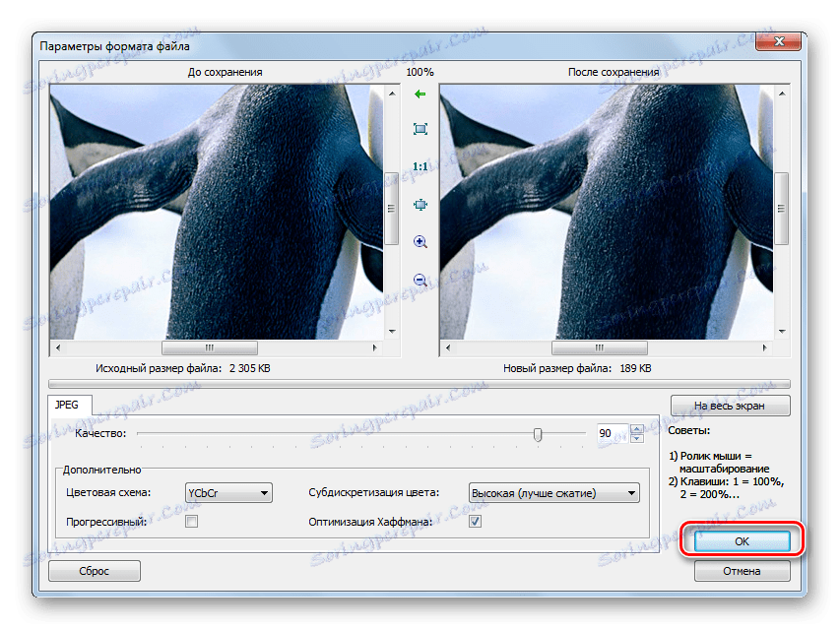Image resolution: width=840 pixels, height=630 pixels.
Task: Increase quality with the up stepper arrow
Action: point(637,428)
